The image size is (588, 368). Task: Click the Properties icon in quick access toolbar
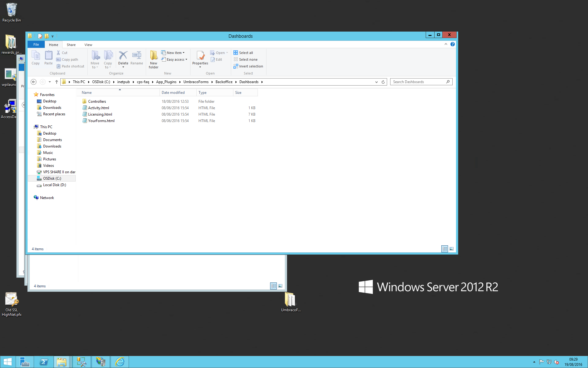click(x=40, y=36)
